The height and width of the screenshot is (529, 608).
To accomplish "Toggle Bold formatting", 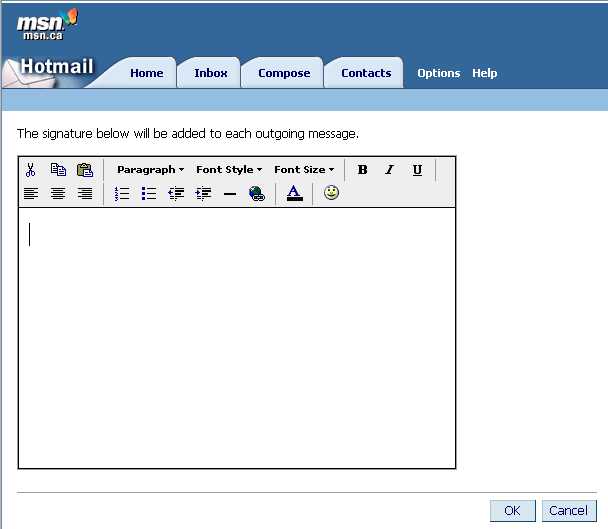I will coord(363,169).
